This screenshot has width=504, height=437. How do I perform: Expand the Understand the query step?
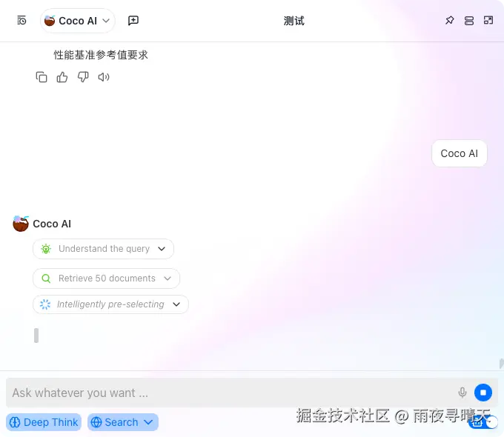coord(103,249)
